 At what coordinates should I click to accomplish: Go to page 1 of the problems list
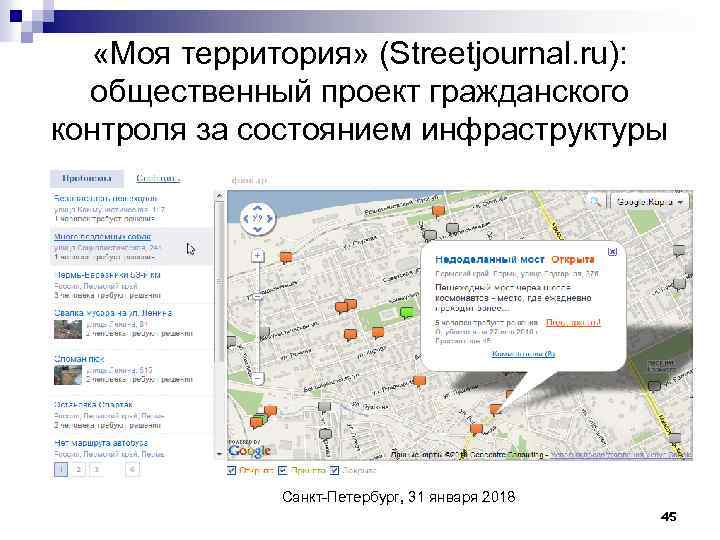tap(61, 469)
